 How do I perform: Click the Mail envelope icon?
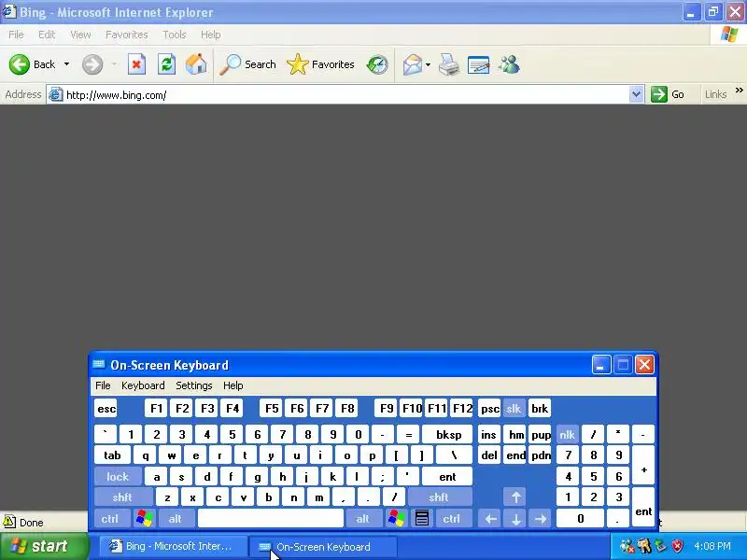coord(412,64)
